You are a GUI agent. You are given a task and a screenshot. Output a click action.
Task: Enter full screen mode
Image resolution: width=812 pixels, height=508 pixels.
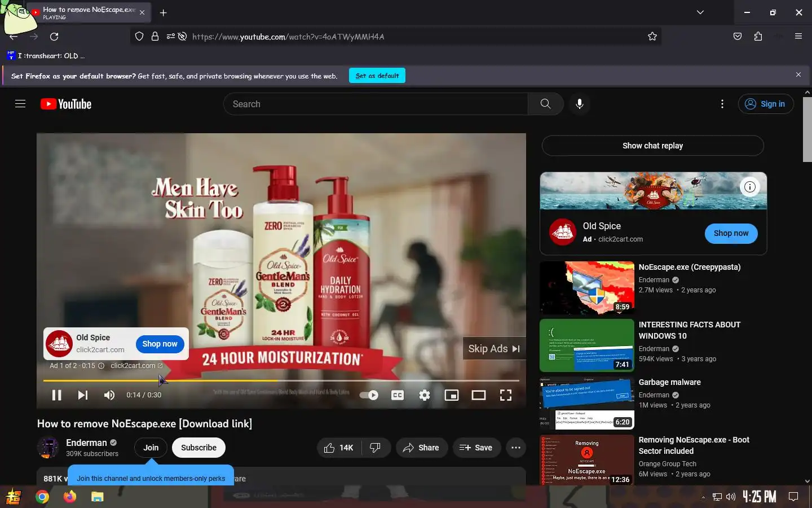pos(506,395)
